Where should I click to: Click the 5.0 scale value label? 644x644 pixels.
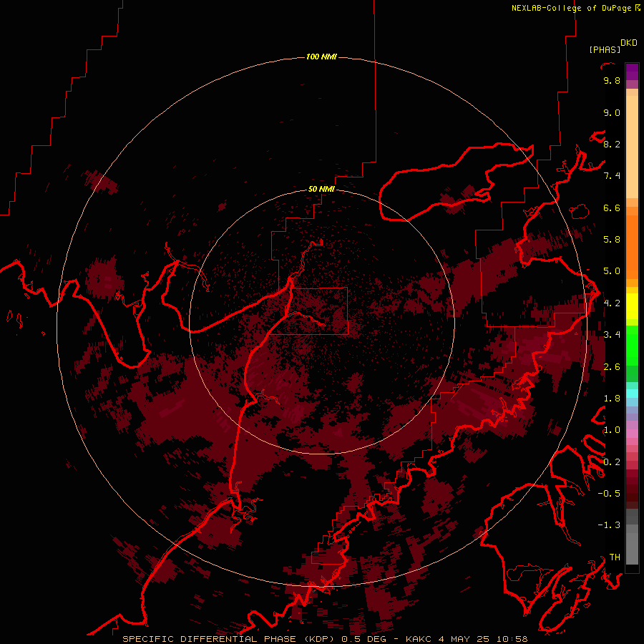pos(612,271)
